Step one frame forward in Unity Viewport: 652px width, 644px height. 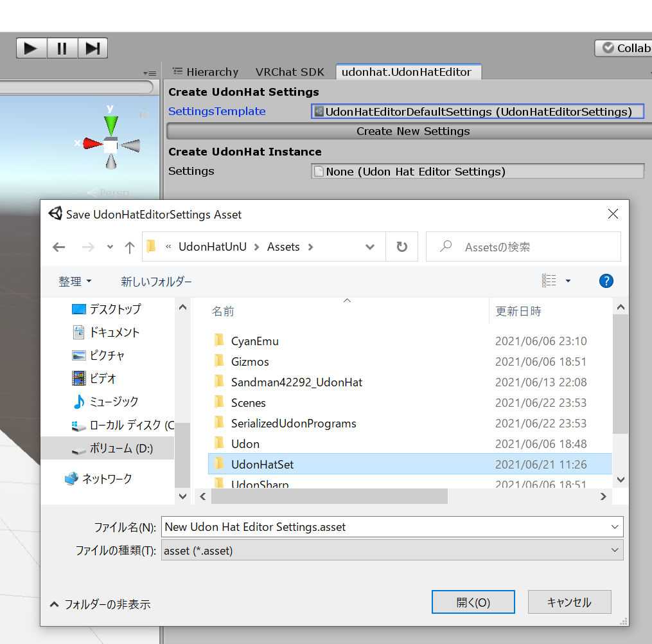[x=93, y=48]
